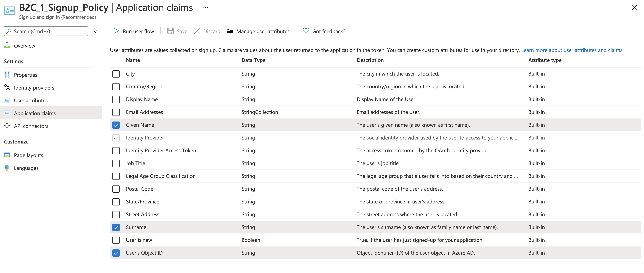Click the API connectors icon
Viewport: 644px width, 273px height.
(7, 126)
